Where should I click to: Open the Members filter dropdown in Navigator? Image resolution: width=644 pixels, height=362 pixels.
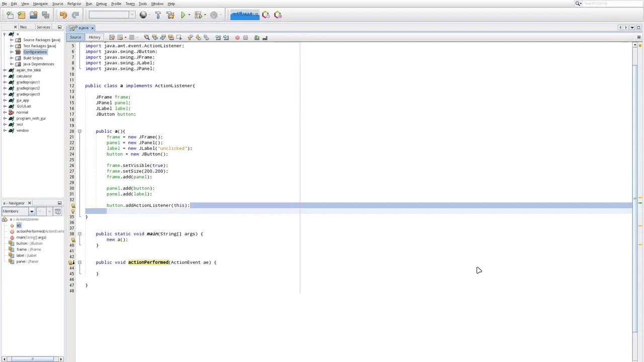click(x=32, y=211)
